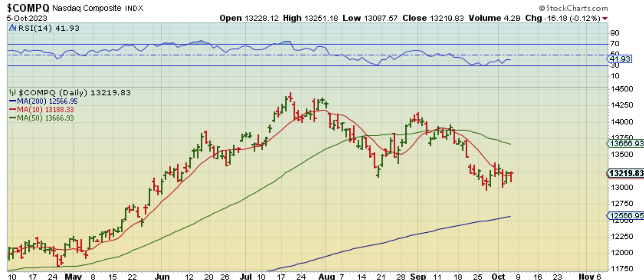Click the chart date 5-Oct-2023
This screenshot has width=644, height=280.
(27, 18)
